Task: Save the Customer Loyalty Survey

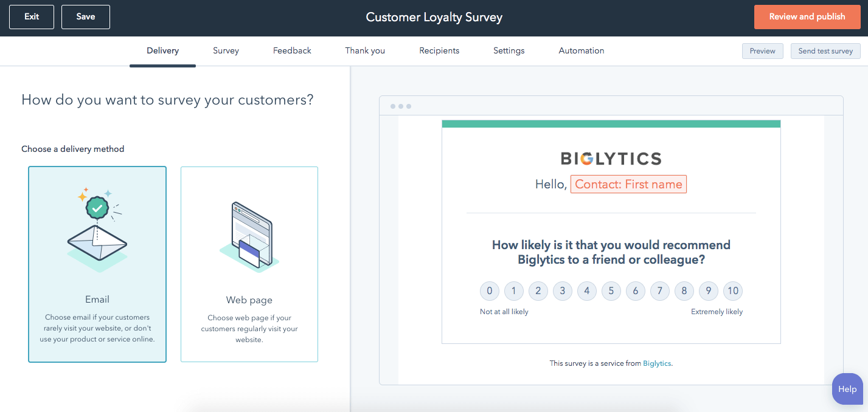Action: point(85,16)
